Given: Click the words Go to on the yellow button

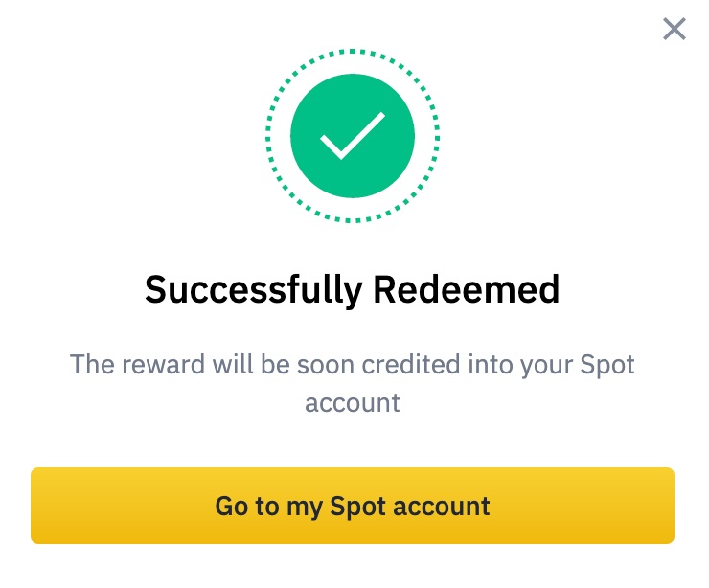Looking at the screenshot, I should [x=245, y=506].
